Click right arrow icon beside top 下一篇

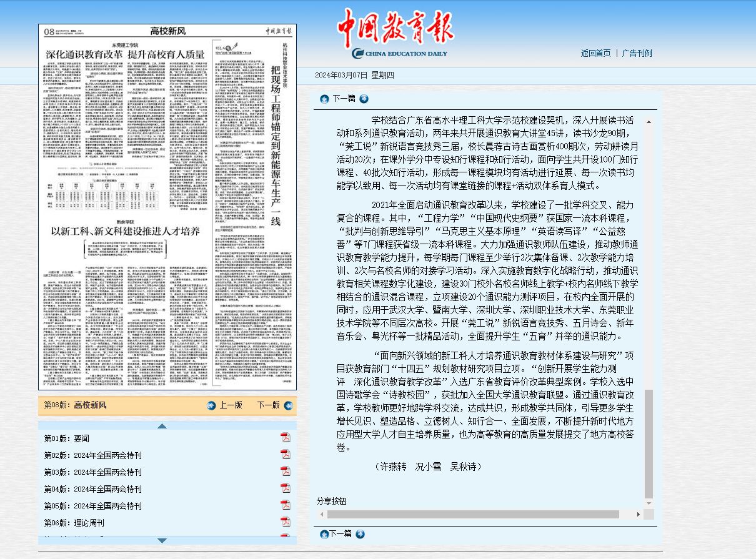364,99
